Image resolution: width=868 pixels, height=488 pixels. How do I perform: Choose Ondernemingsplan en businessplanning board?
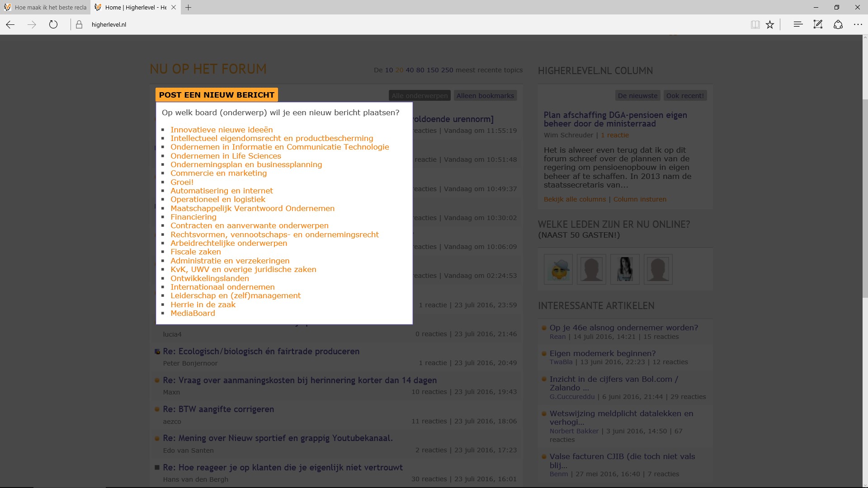(x=246, y=164)
